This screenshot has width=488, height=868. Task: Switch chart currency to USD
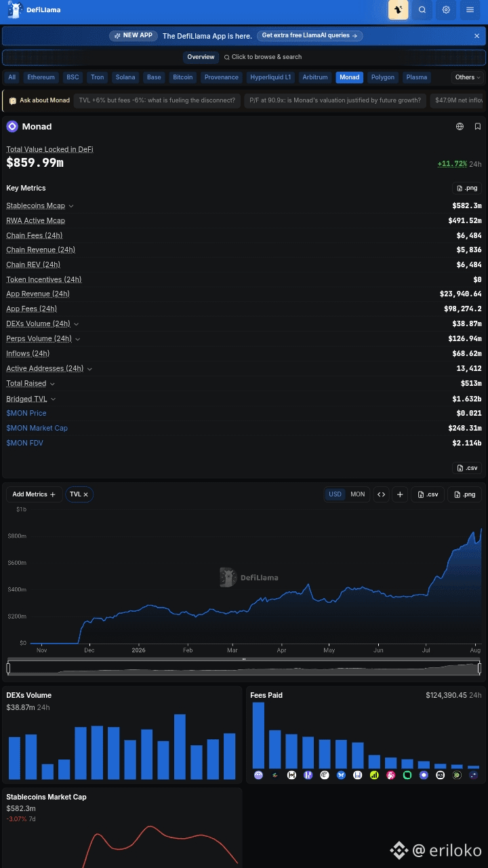point(335,494)
